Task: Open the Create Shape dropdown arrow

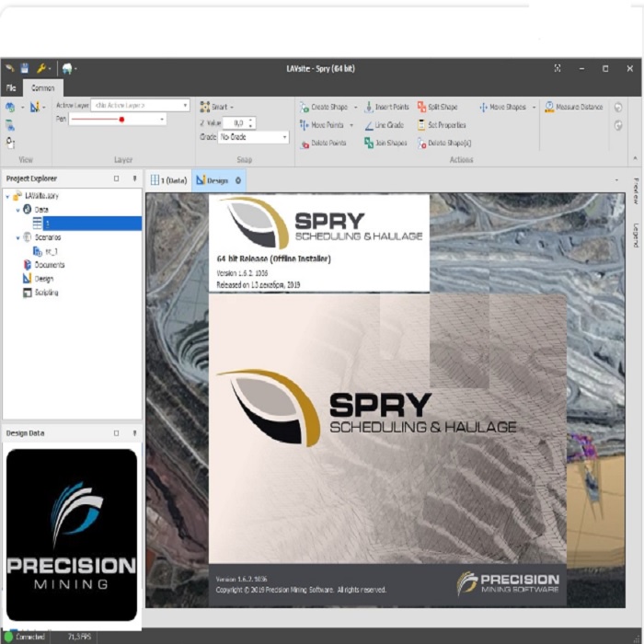Action: point(356,108)
